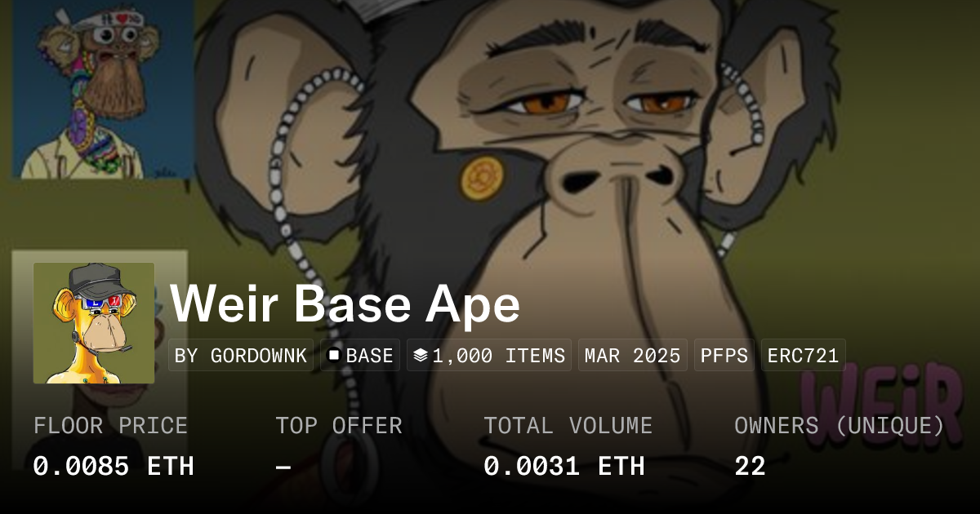Click the TOTAL VOLUME label
Screen dimensions: 980x514
(568, 426)
